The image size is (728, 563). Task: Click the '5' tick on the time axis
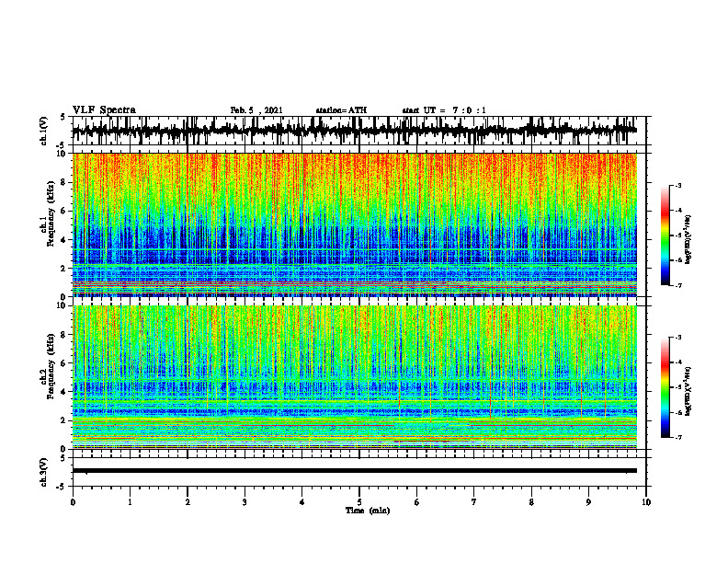coord(359,502)
